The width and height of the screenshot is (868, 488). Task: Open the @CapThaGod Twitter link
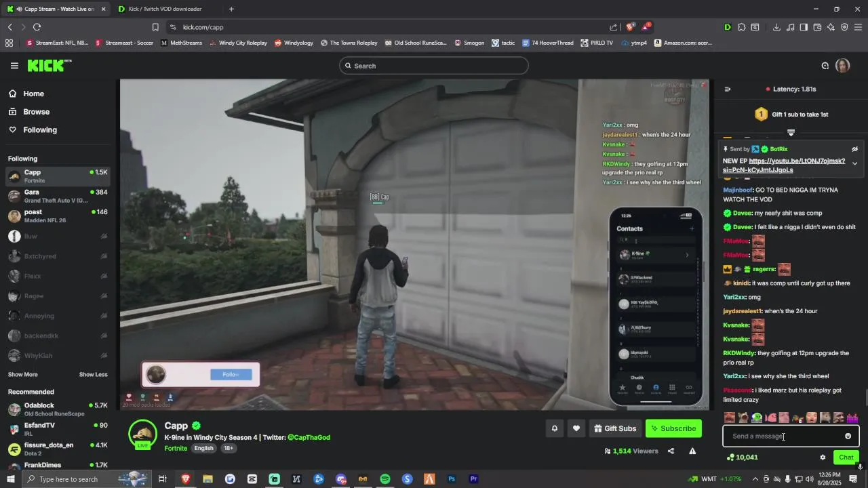(309, 438)
